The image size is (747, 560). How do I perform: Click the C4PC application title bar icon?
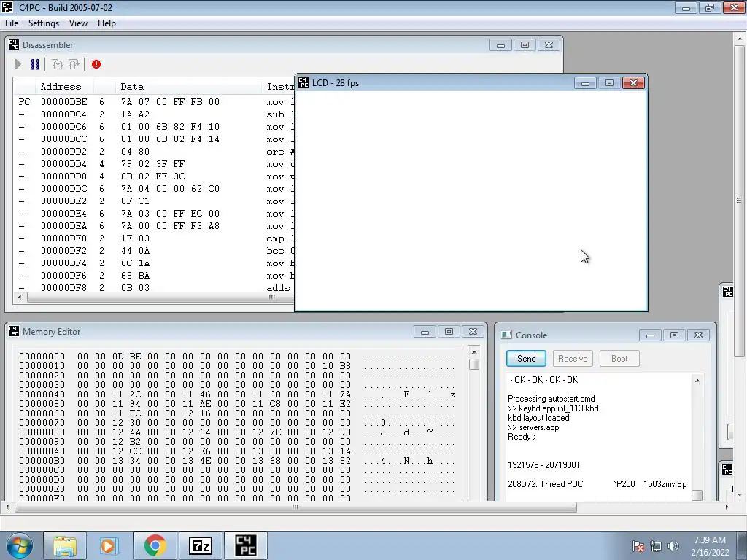pos(7,7)
